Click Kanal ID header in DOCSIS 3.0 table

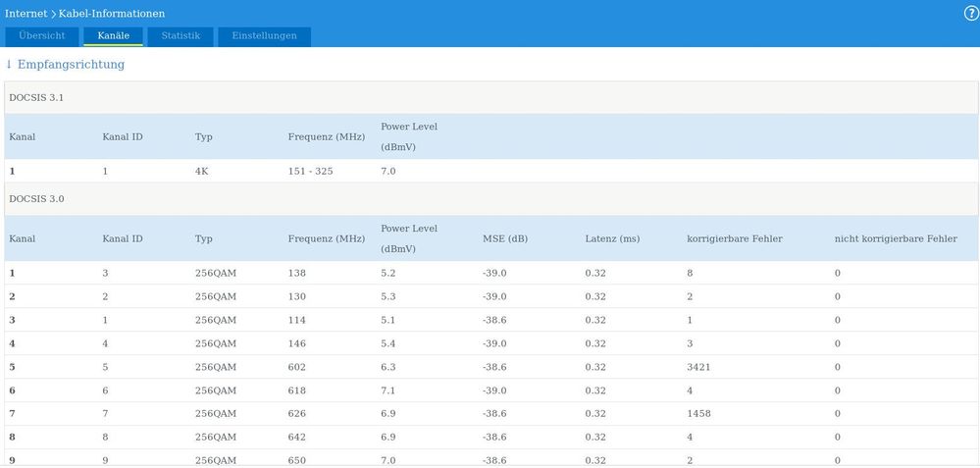point(123,238)
